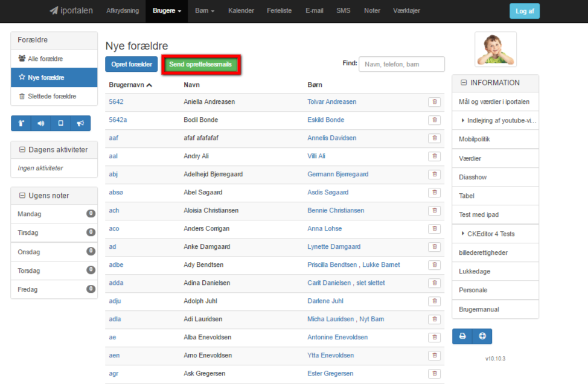Image resolution: width=588 pixels, height=384 pixels.
Task: Click the iportalen paper plane logo
Action: (71, 10)
